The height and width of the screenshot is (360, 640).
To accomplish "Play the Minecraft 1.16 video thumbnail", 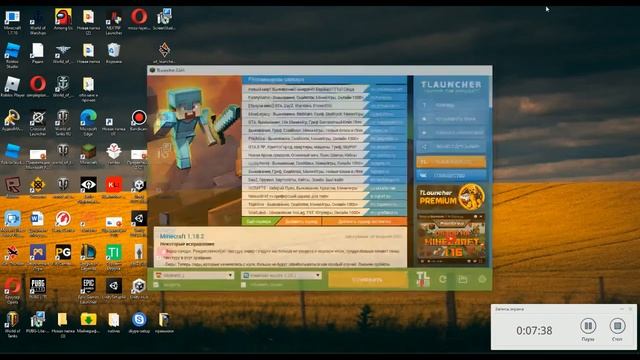I will (451, 238).
